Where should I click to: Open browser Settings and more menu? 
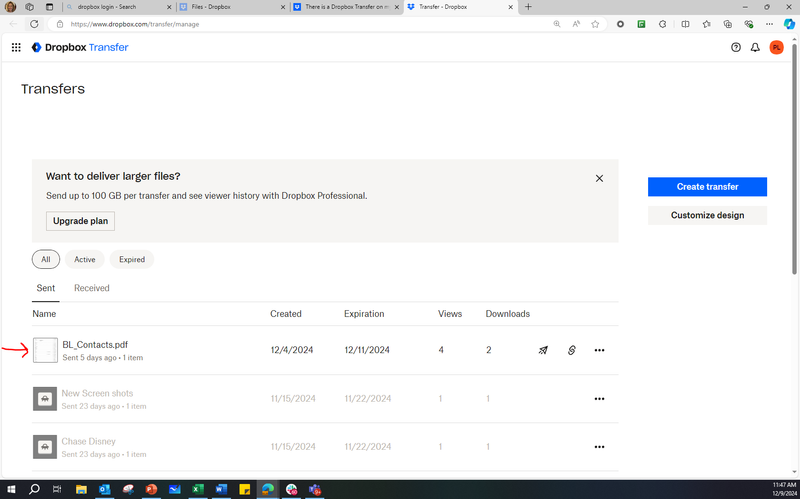(769, 24)
